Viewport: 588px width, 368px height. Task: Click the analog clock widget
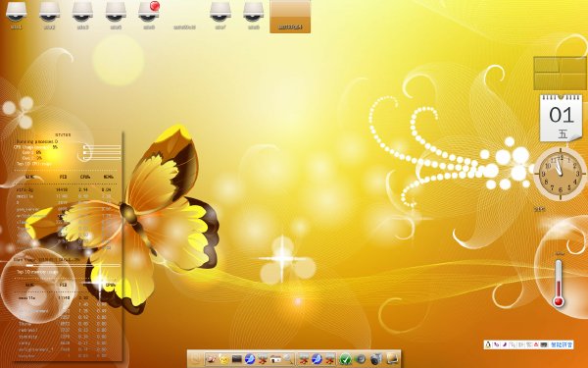[x=560, y=174]
